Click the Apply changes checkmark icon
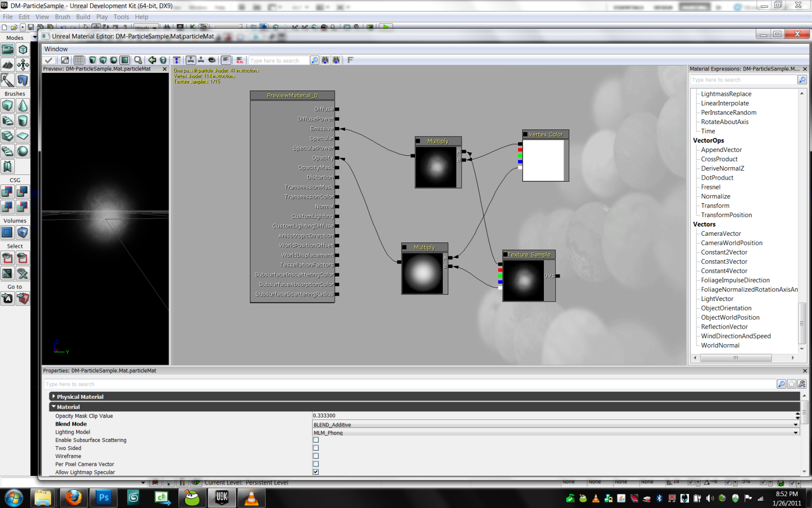 coord(49,60)
